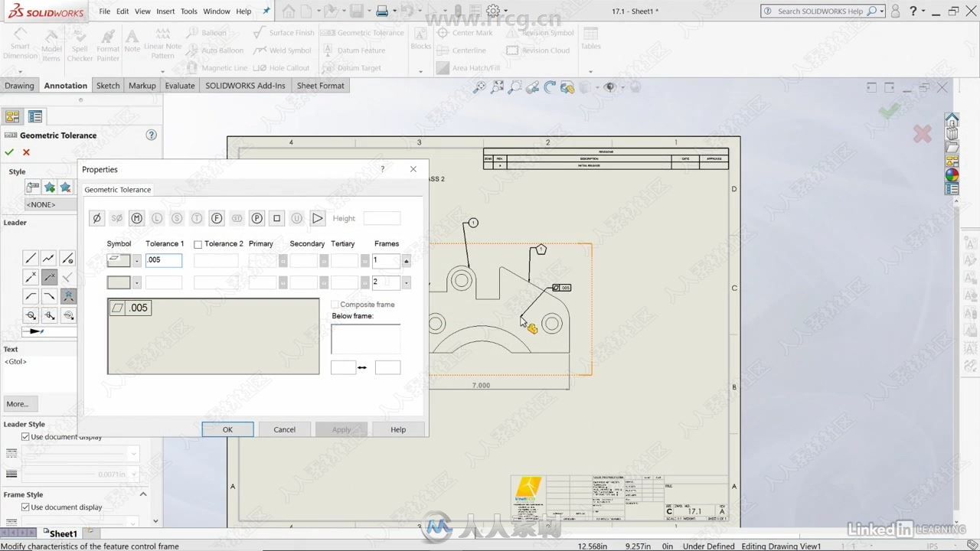Image resolution: width=980 pixels, height=551 pixels.
Task: Select the diameter symbol button
Action: pyautogui.click(x=96, y=218)
